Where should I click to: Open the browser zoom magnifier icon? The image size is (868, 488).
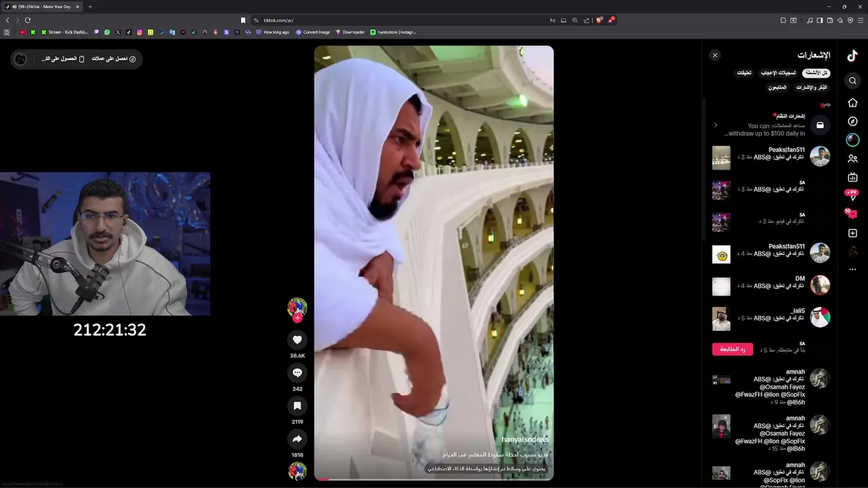(575, 20)
